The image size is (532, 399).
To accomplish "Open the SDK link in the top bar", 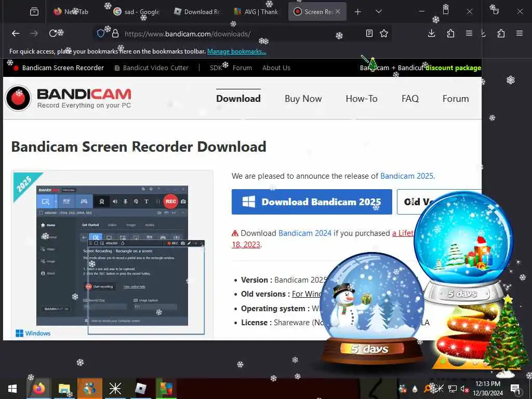I will pos(216,68).
